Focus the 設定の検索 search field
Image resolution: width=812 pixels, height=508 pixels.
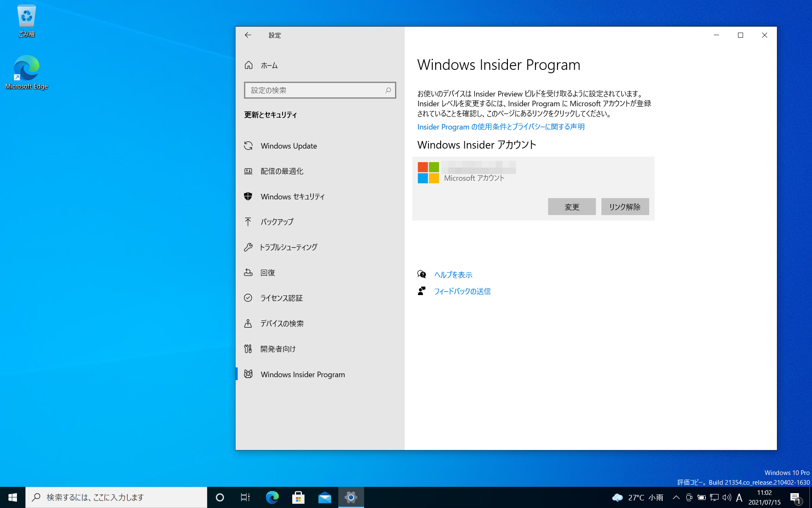(x=320, y=90)
